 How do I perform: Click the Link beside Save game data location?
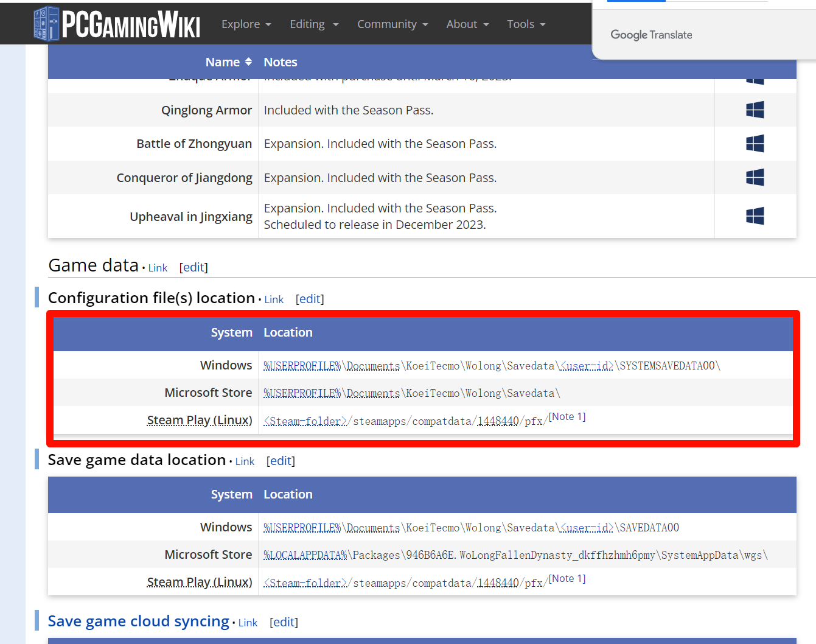coord(245,461)
